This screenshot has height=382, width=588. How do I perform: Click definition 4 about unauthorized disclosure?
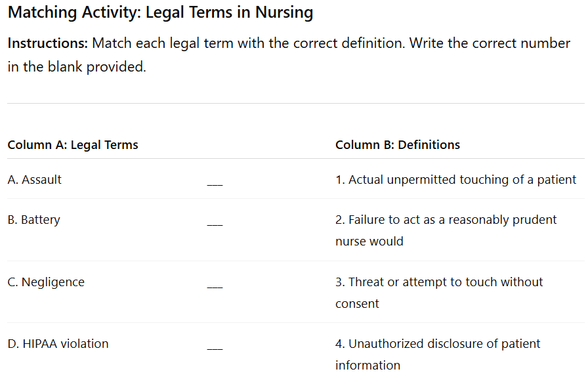click(438, 354)
